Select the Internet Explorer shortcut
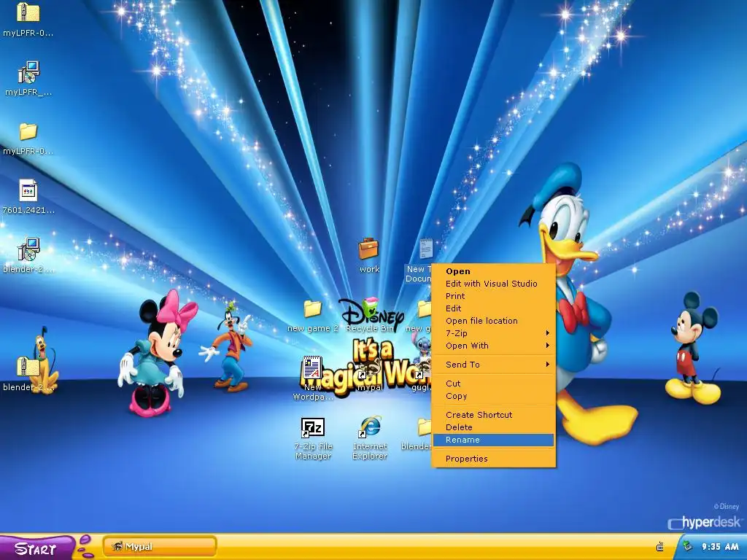This screenshot has height=560, width=747. tap(370, 426)
